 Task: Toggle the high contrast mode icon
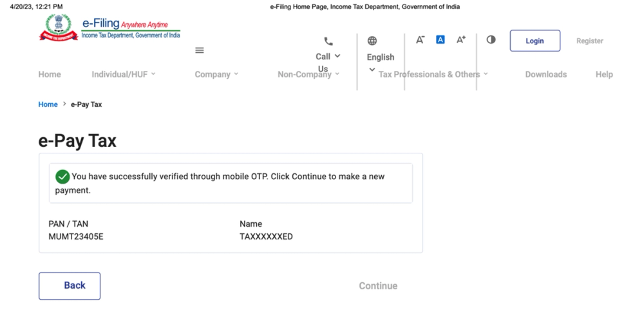tap(491, 39)
